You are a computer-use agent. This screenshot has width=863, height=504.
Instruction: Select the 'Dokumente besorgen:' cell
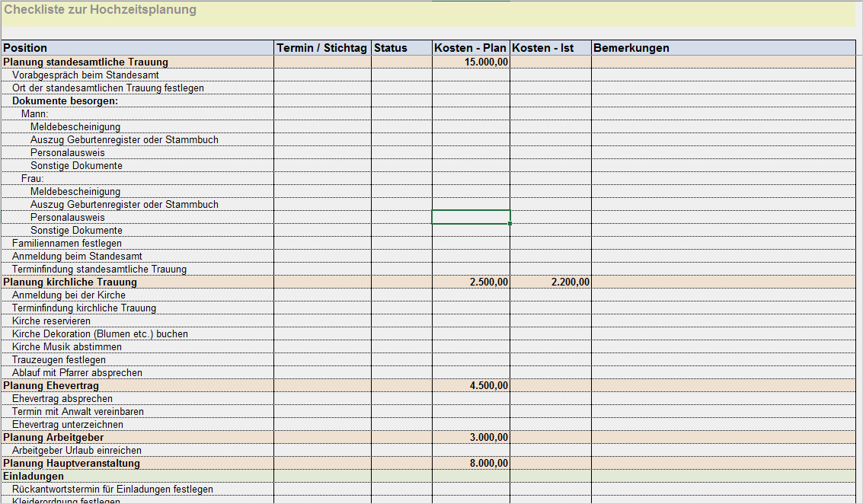coord(138,100)
